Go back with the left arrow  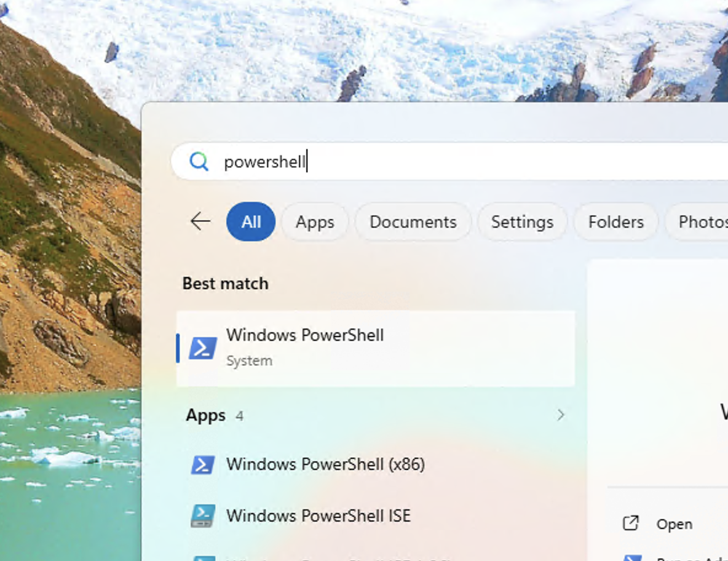coord(200,221)
